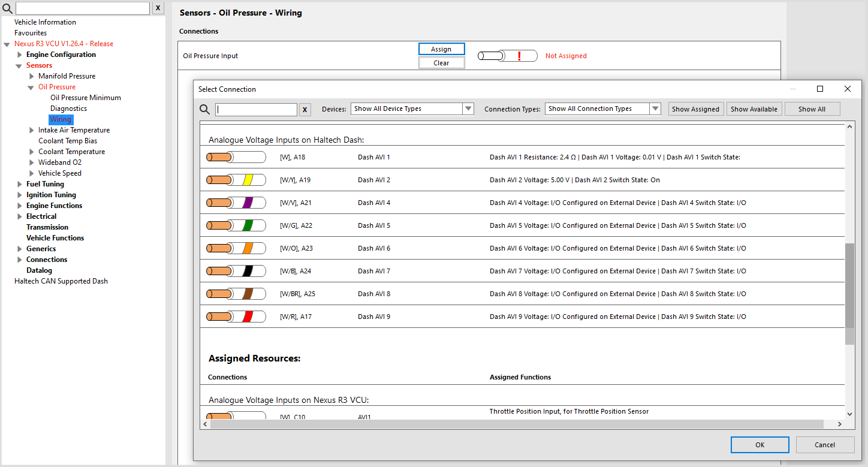This screenshot has height=467, width=868.
Task: Clear the Select Connection search with x
Action: pos(305,110)
